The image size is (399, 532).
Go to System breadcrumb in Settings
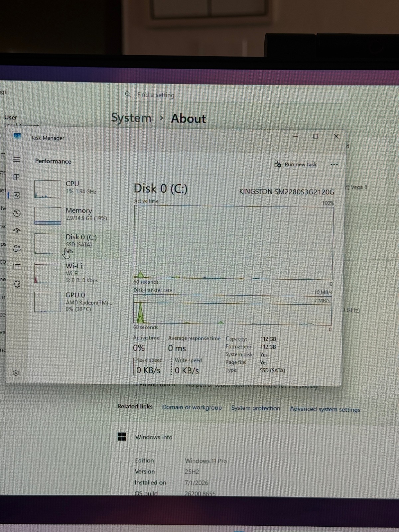point(131,118)
